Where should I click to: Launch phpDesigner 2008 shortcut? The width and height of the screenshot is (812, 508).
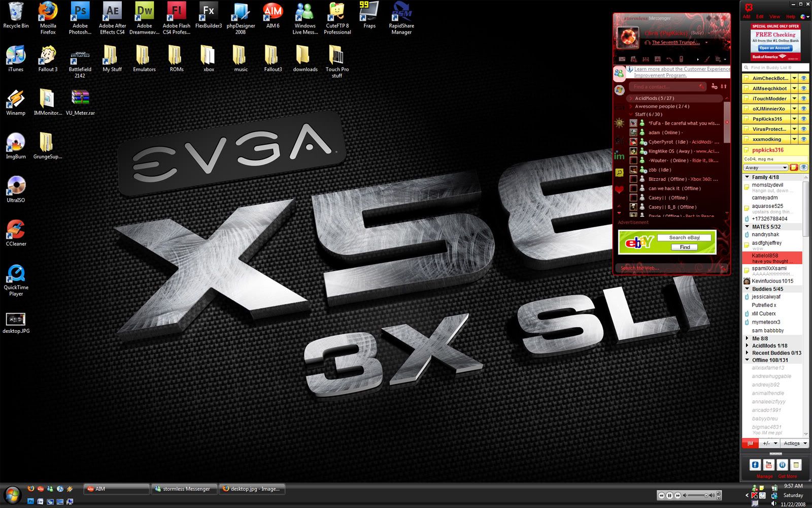point(241,18)
